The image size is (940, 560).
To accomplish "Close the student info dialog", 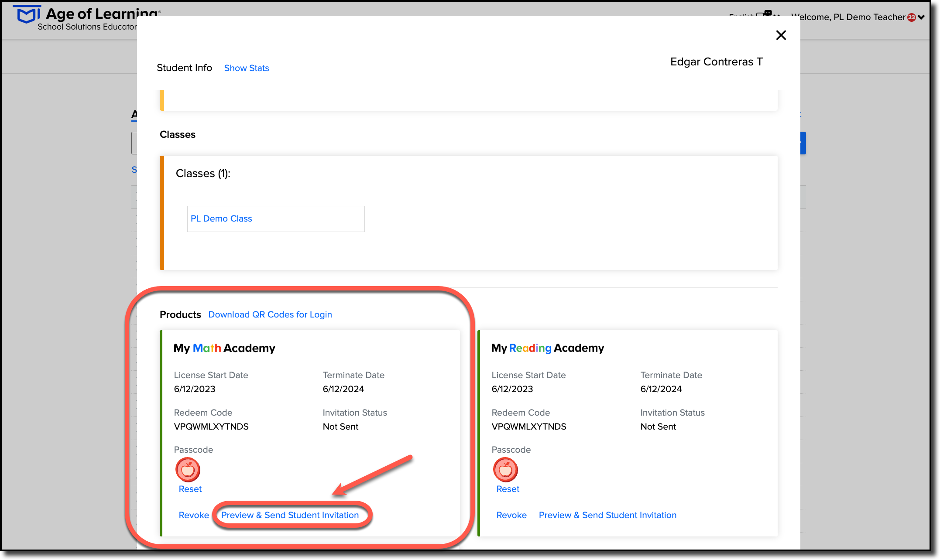I will pos(781,35).
